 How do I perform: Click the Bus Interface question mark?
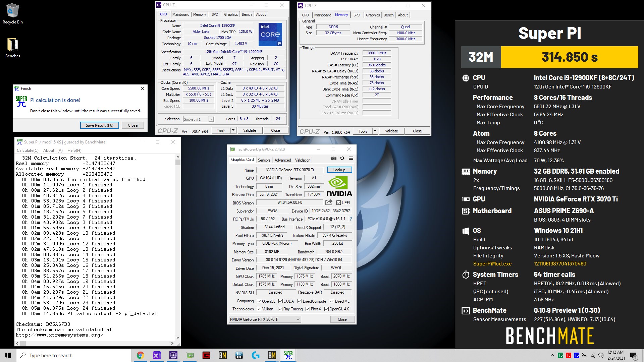pyautogui.click(x=351, y=219)
